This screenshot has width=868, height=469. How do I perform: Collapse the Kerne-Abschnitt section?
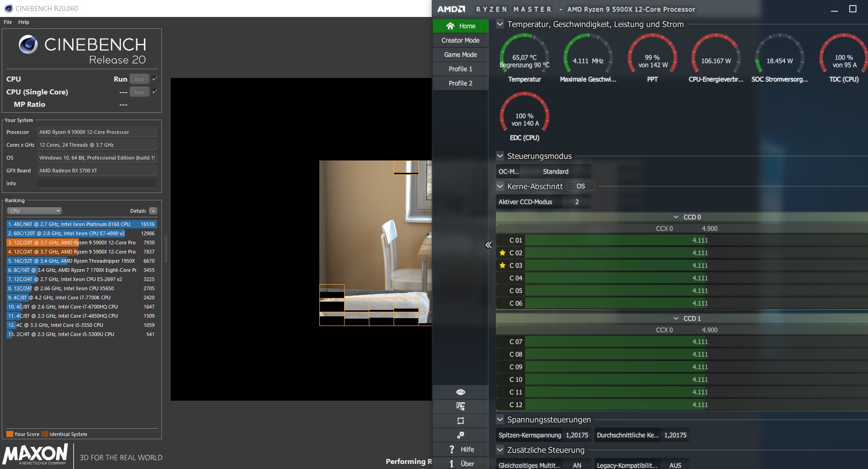[500, 186]
